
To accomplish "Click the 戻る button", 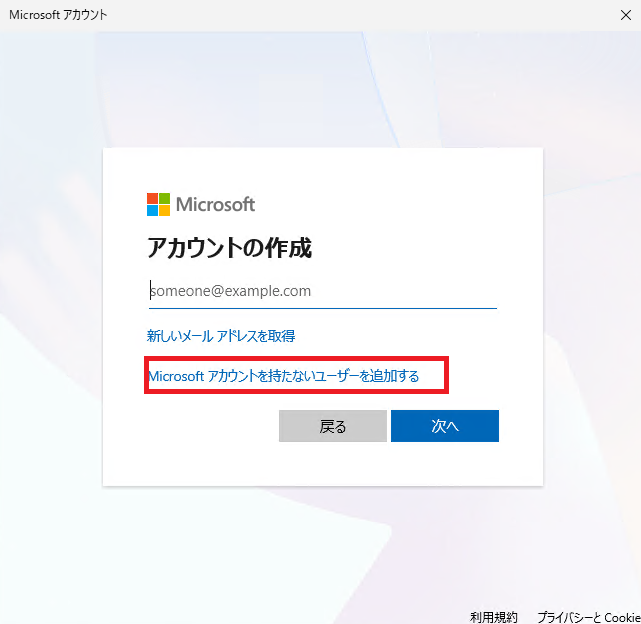I will click(333, 426).
